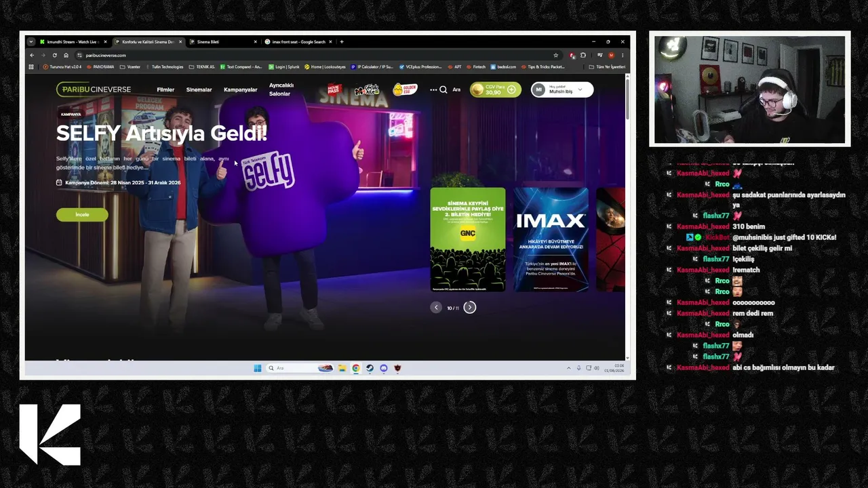Open the Windows Start menu

tap(258, 368)
